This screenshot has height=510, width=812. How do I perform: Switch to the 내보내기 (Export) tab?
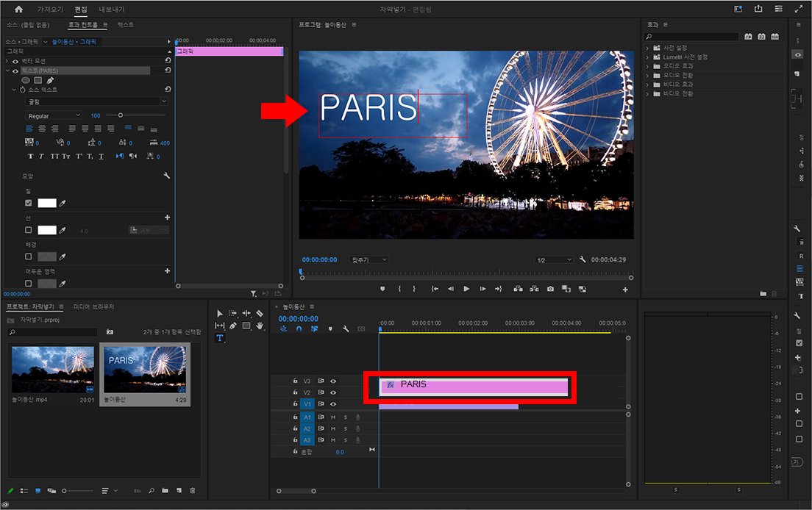tap(111, 9)
